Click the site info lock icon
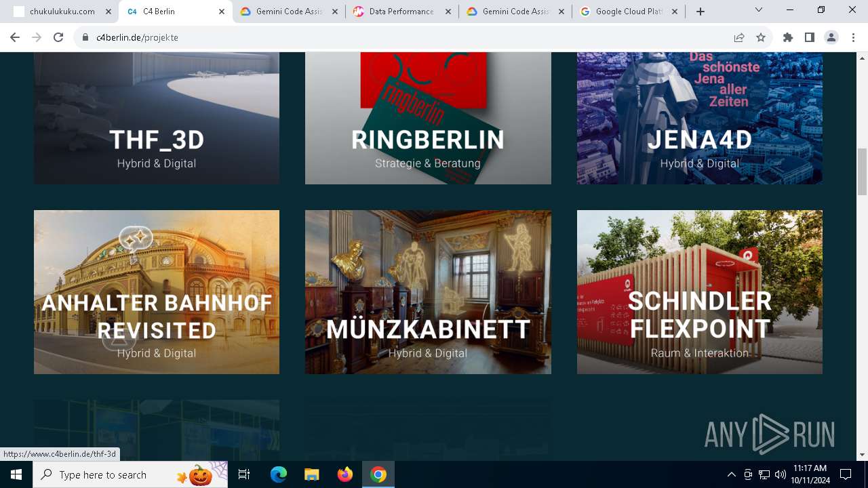Viewport: 868px width, 488px height. coord(85,37)
